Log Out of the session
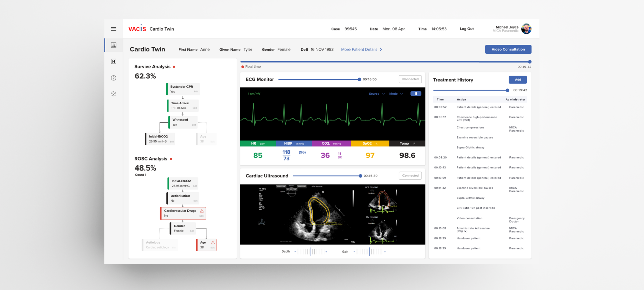The height and width of the screenshot is (290, 644). click(x=467, y=29)
